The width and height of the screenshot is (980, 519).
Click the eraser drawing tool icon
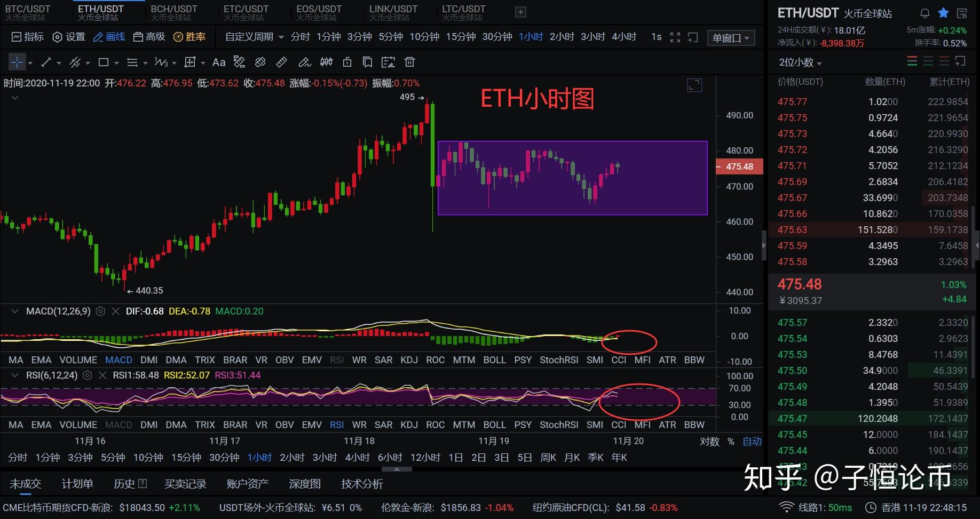click(x=304, y=62)
